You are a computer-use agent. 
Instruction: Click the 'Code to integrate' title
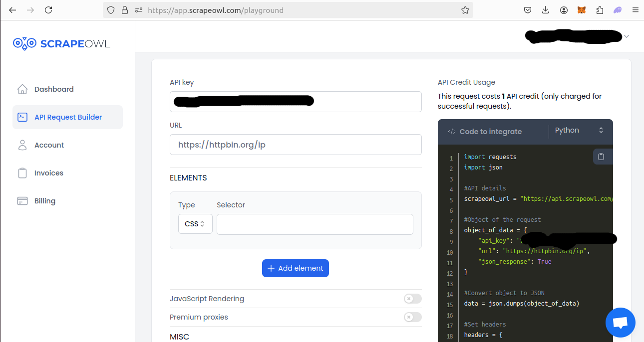tap(490, 132)
